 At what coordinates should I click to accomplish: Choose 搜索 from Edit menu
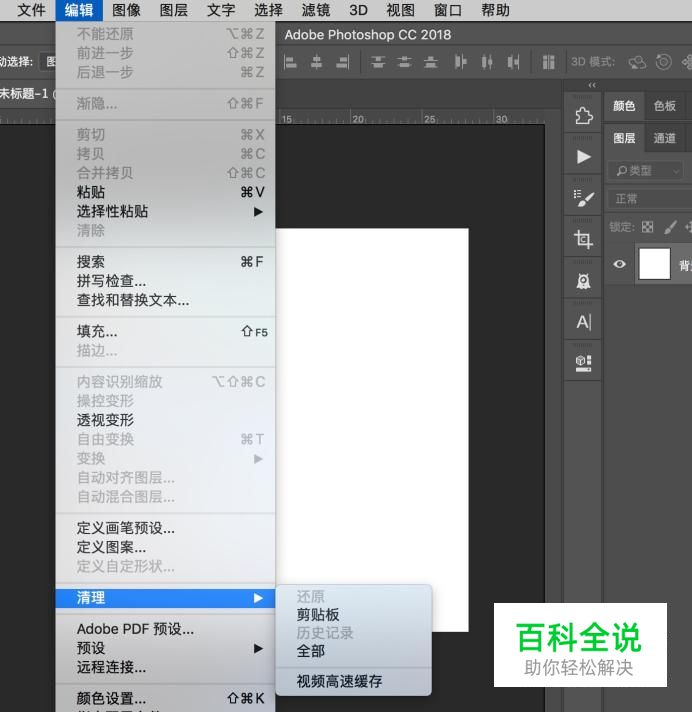pyautogui.click(x=166, y=262)
